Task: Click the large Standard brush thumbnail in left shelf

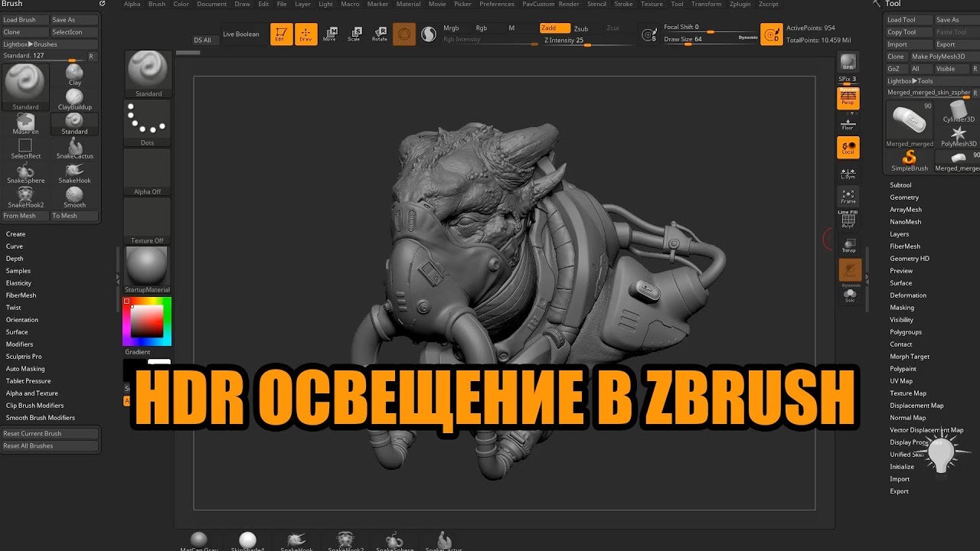Action: (26, 87)
